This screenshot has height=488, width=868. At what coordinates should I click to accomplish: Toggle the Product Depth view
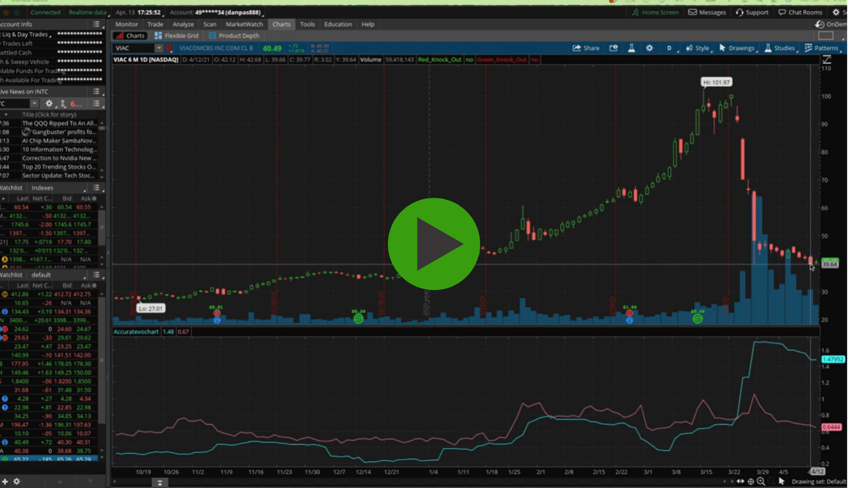click(x=234, y=36)
